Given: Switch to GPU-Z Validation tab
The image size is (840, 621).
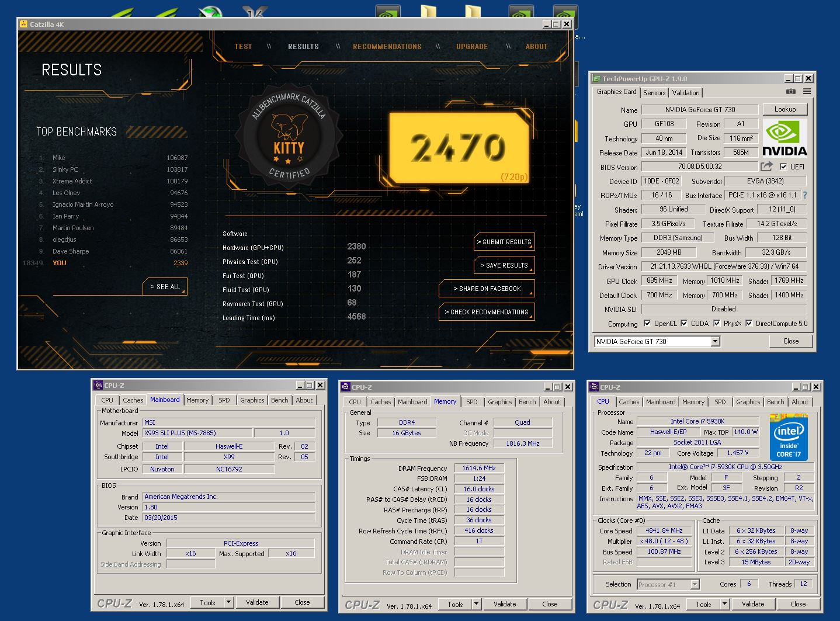Looking at the screenshot, I should click(686, 93).
